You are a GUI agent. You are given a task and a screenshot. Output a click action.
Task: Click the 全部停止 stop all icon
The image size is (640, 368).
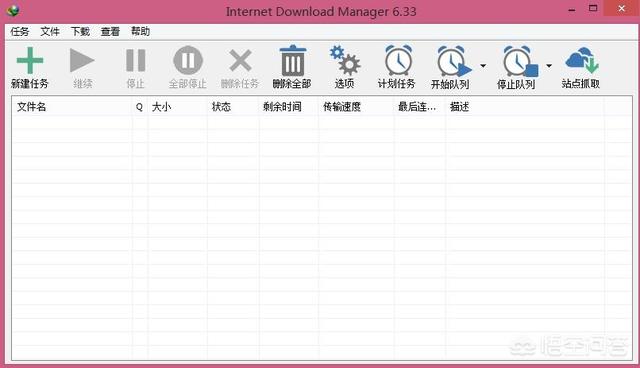188,60
